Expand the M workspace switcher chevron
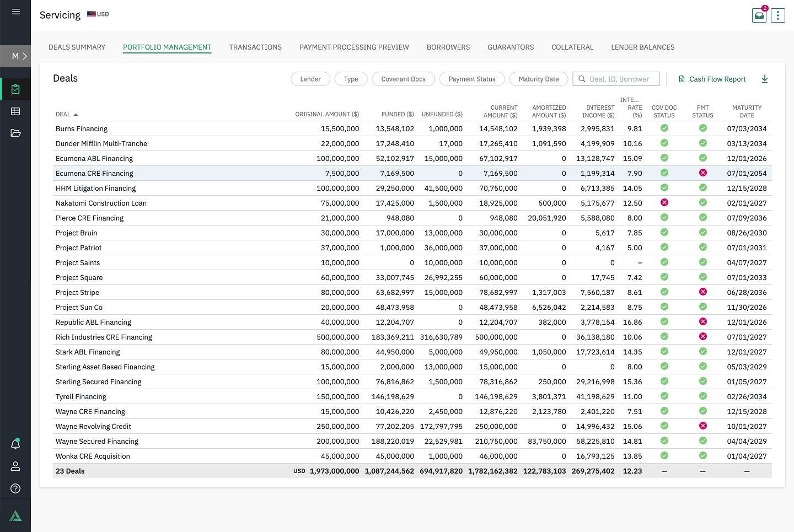The image size is (794, 532). tap(24, 56)
